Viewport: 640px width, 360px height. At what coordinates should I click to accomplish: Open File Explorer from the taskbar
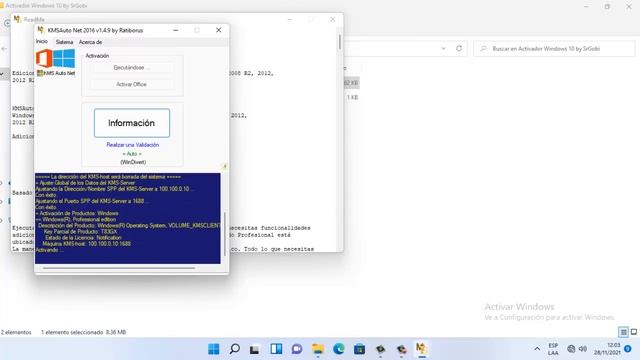click(318, 349)
